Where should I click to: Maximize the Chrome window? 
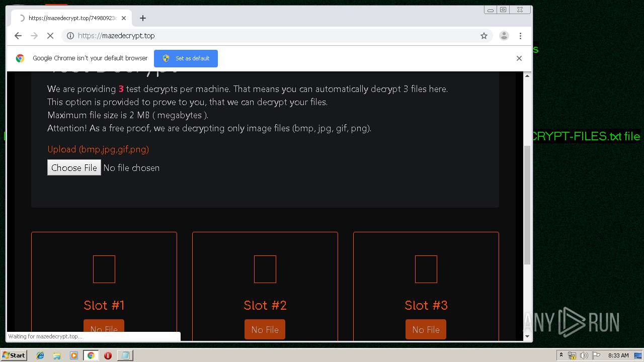point(503,10)
